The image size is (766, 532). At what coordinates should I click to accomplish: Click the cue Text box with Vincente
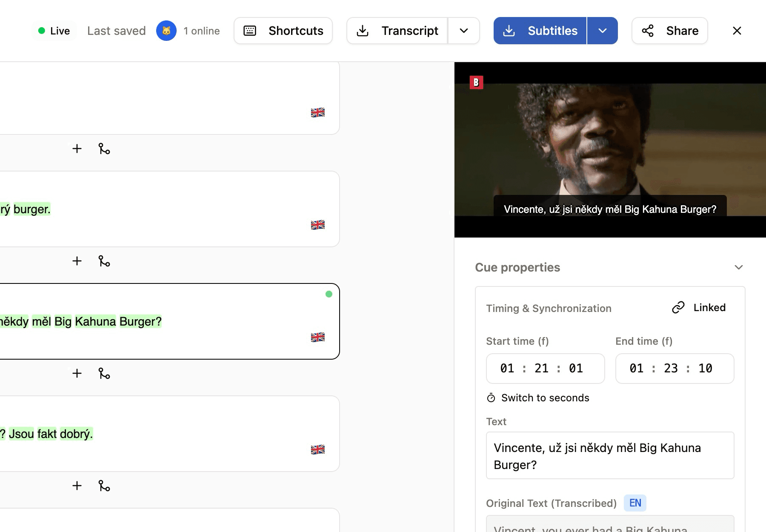[610, 455]
